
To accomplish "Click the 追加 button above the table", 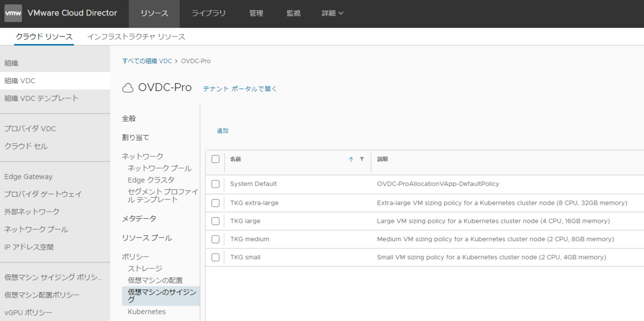I will click(x=223, y=130).
